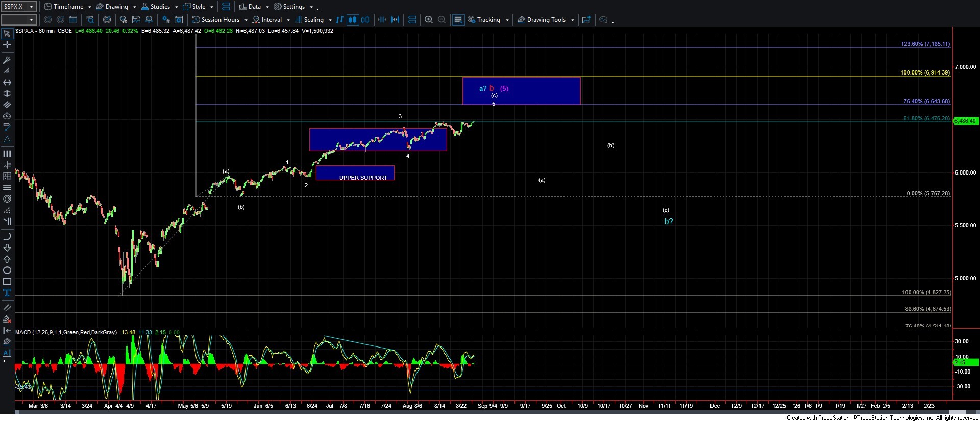This screenshot has width=980, height=421.
Task: Select the rectangle drawing tool
Action: click(x=7, y=281)
